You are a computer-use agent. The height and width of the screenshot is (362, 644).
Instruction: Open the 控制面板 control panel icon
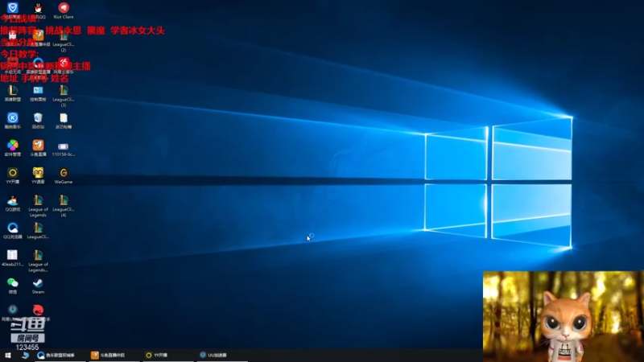(x=38, y=93)
